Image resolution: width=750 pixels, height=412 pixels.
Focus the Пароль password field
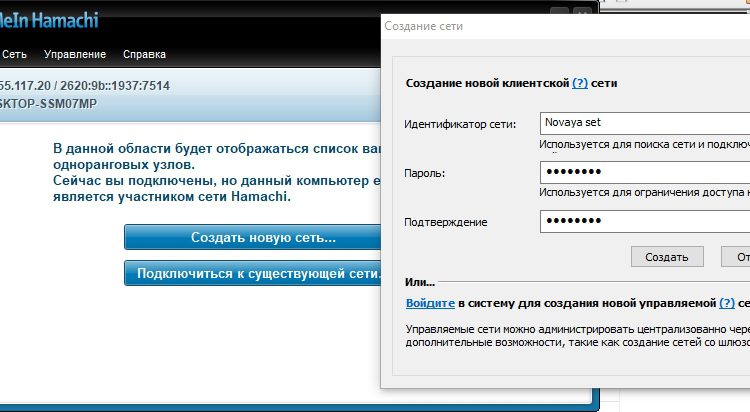click(645, 172)
